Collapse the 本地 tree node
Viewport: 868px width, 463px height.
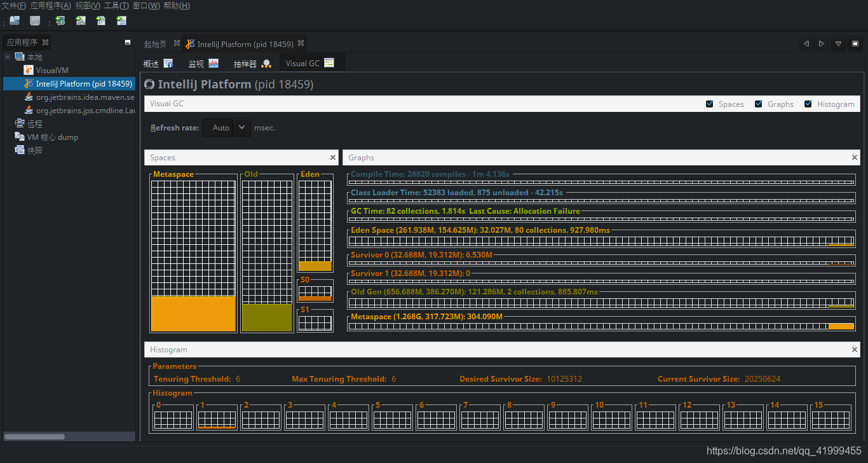(8, 57)
